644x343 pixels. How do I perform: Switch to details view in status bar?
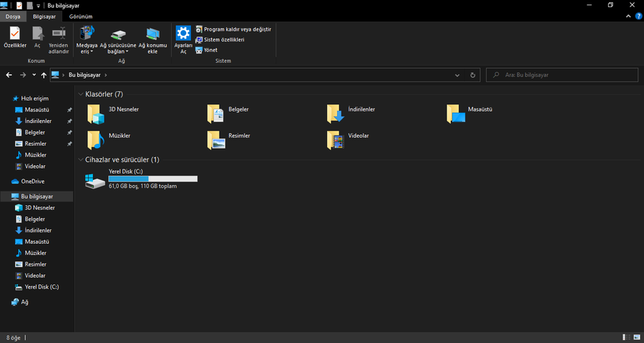click(626, 337)
